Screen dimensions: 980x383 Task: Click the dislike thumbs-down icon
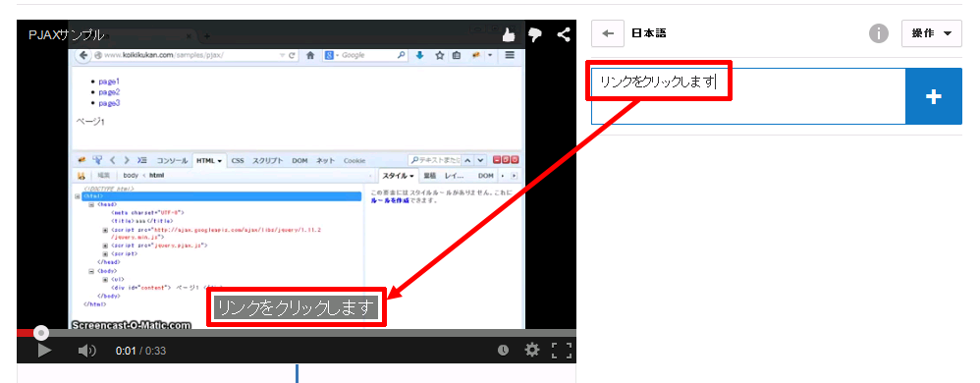click(535, 35)
